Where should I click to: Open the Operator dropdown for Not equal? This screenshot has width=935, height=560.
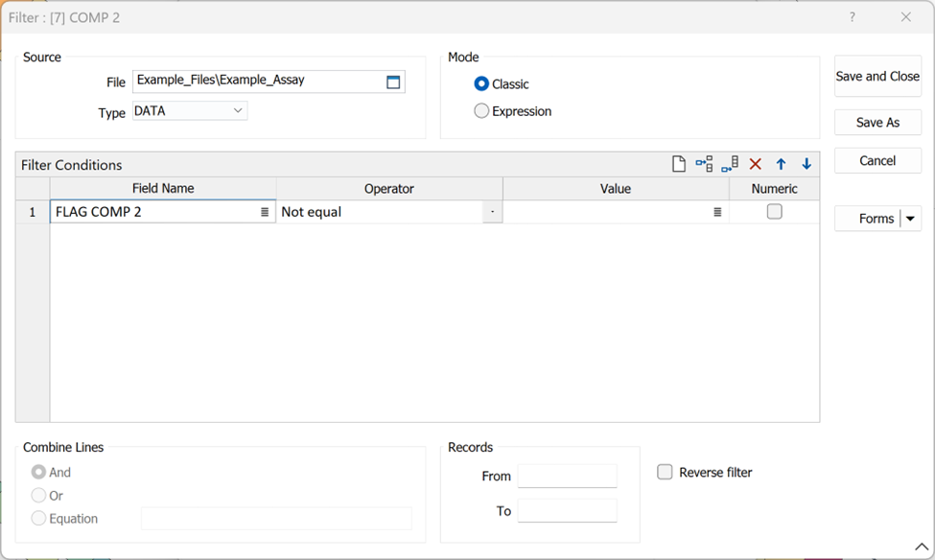494,211
